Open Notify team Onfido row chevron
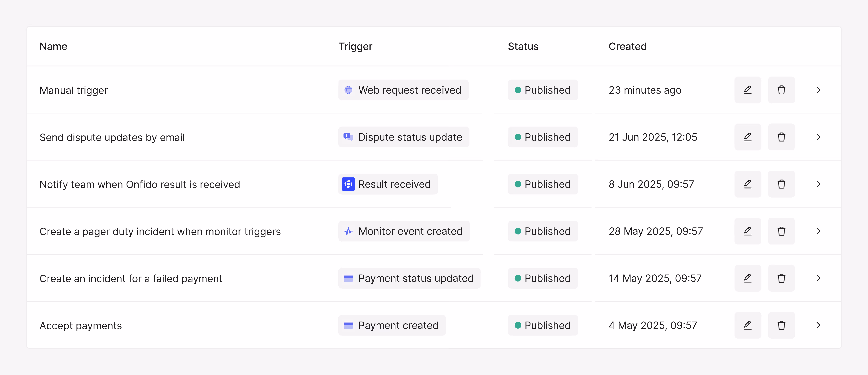 coord(818,184)
